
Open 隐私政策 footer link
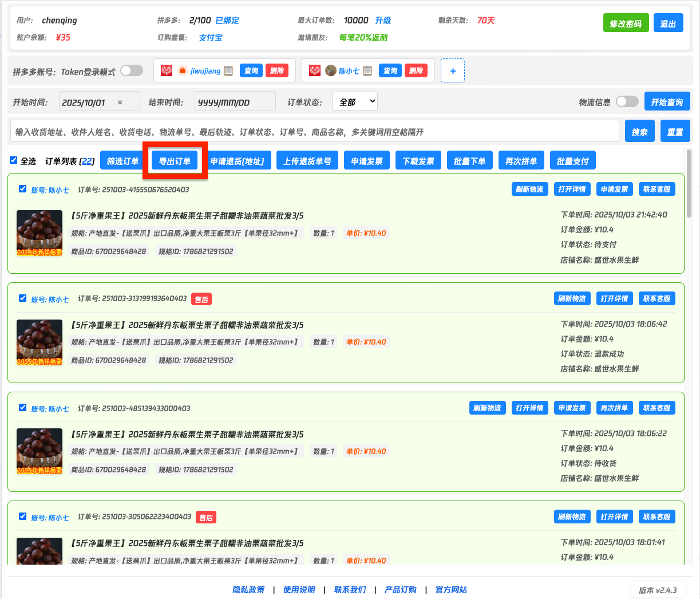click(x=248, y=590)
